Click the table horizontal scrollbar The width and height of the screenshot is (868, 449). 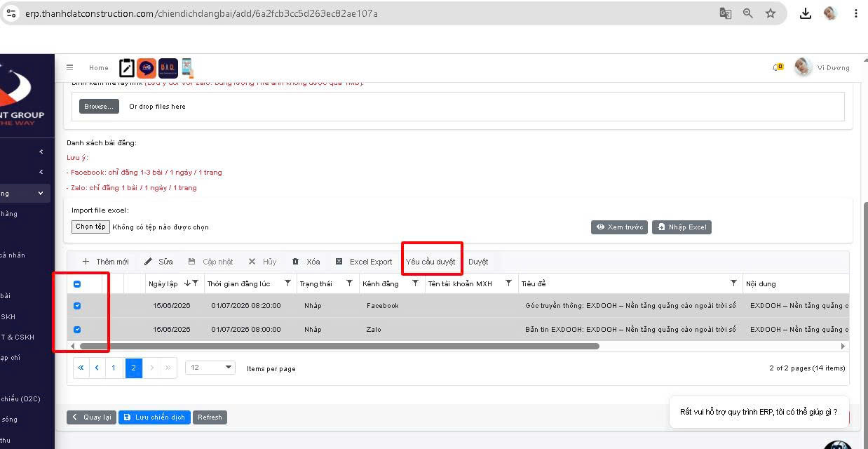coord(339,346)
